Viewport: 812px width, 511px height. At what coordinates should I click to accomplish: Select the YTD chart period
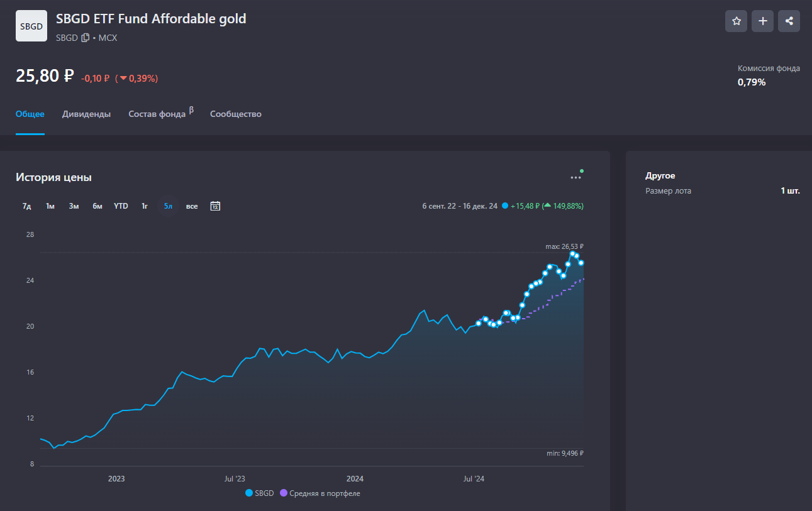(x=121, y=206)
